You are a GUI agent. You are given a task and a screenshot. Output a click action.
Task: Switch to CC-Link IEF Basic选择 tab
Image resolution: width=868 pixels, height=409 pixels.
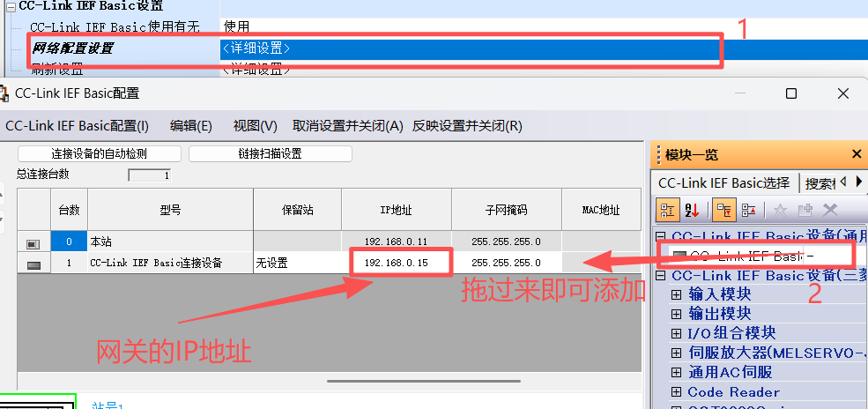724,182
